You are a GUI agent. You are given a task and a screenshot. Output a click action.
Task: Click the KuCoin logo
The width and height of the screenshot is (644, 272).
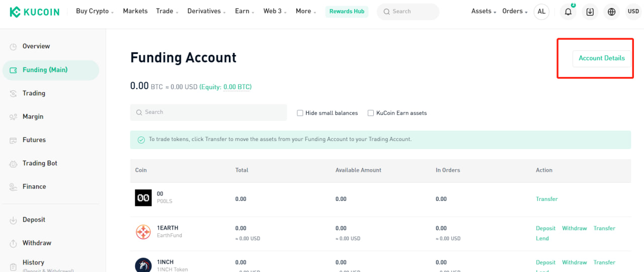(35, 12)
